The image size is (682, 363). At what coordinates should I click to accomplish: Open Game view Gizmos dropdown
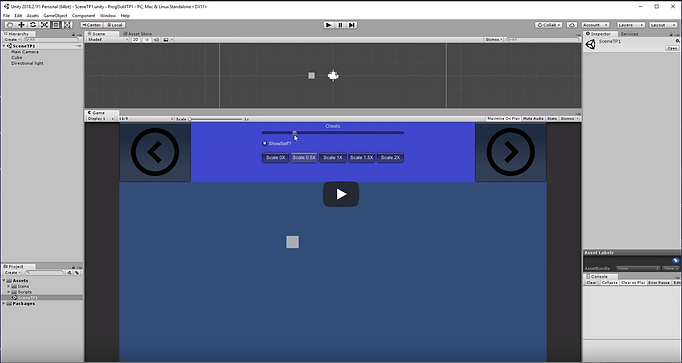(x=569, y=119)
